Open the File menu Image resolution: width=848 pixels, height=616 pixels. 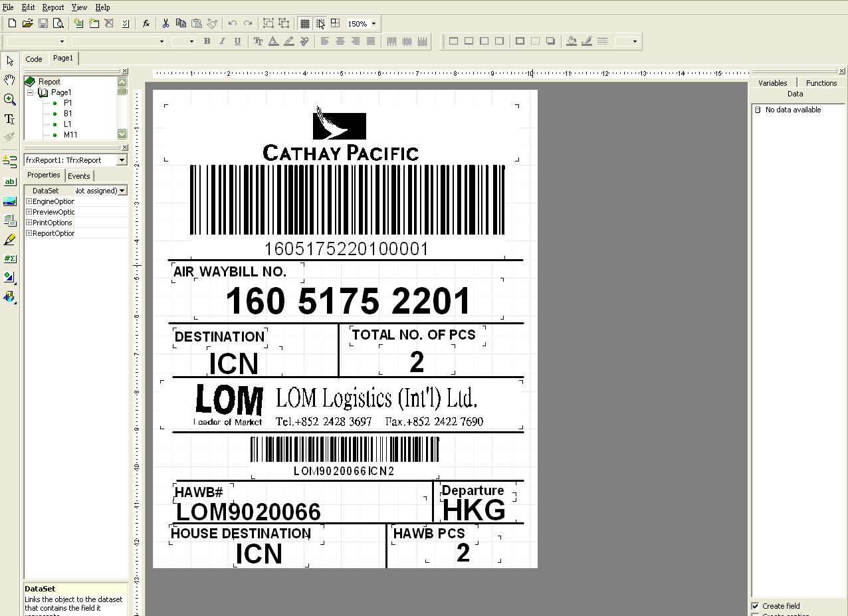click(x=8, y=7)
